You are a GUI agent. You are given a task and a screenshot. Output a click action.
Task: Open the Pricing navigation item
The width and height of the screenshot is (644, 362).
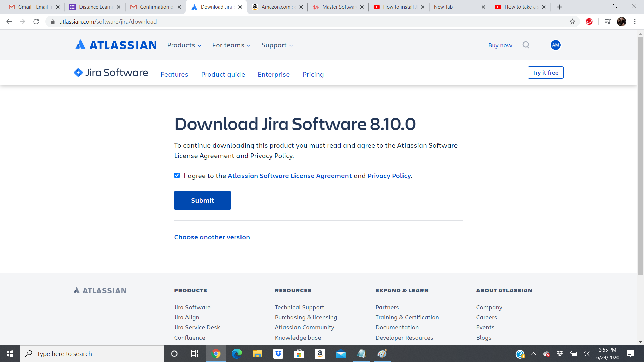tap(313, 74)
